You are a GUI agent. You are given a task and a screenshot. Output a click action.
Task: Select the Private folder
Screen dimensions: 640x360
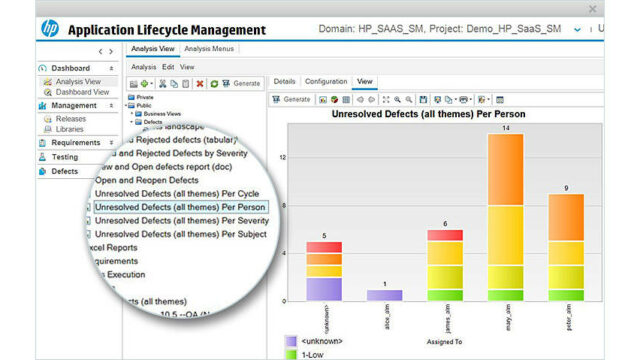[141, 97]
